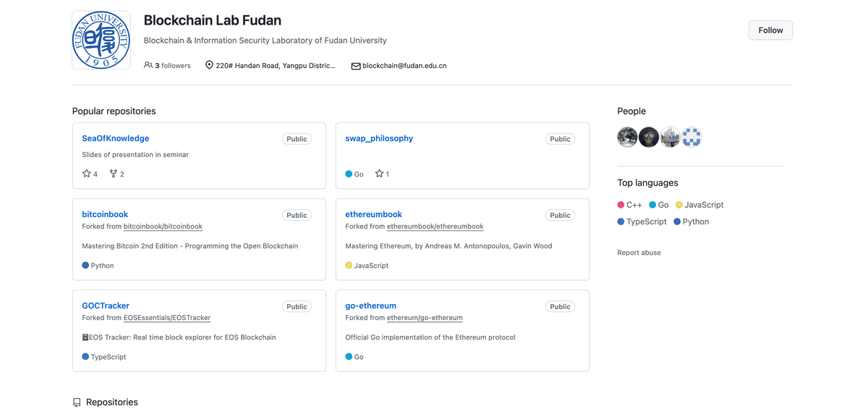Click the Follow button
Viewport: 868px width, 417px height.
770,30
